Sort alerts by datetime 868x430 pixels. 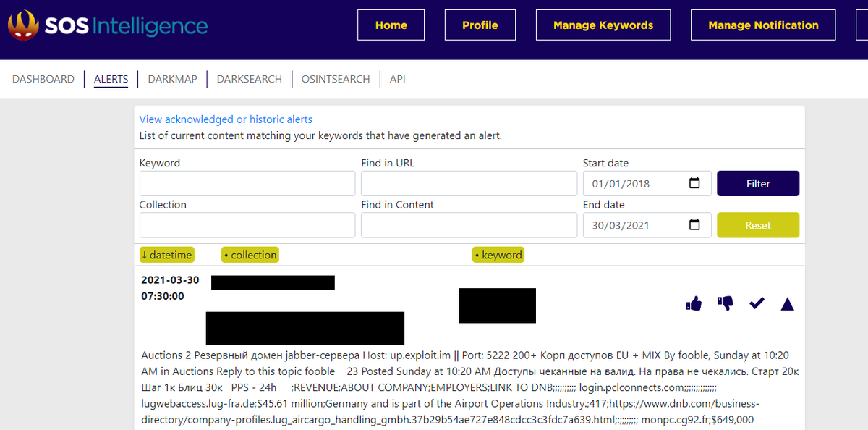(167, 255)
